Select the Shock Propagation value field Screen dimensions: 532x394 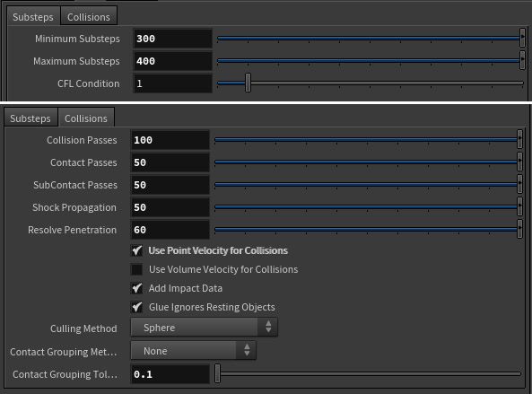(170, 207)
